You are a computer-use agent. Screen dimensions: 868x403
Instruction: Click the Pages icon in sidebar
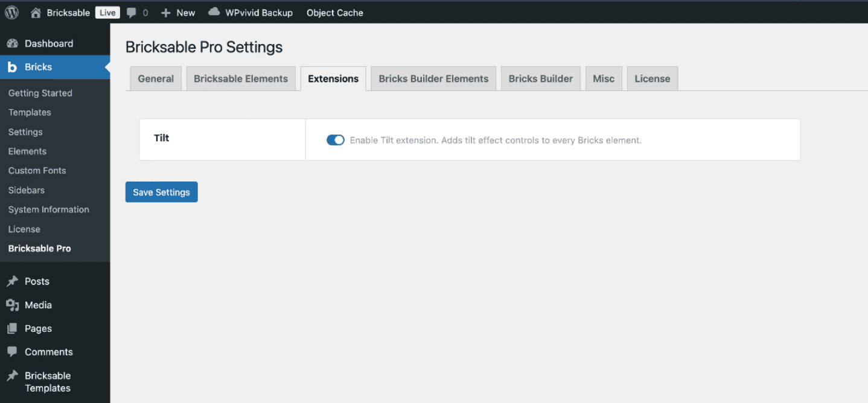coord(12,329)
